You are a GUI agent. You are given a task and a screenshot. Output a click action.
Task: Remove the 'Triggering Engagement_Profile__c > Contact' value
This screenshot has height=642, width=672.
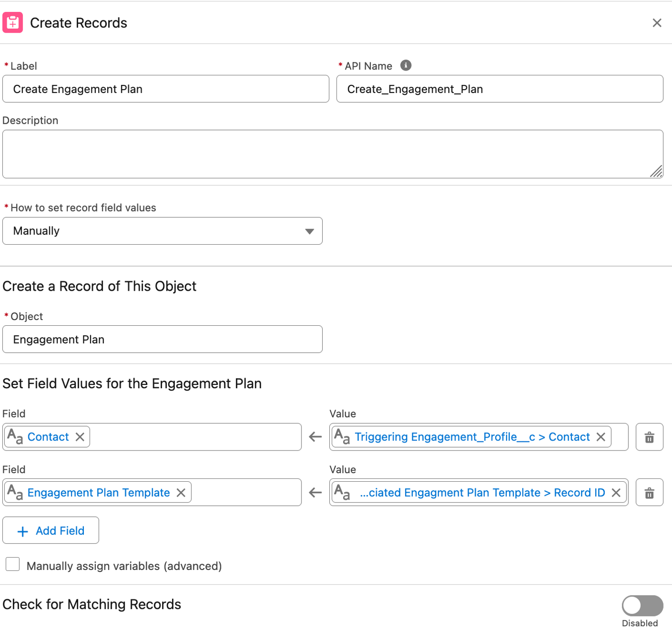coord(601,437)
